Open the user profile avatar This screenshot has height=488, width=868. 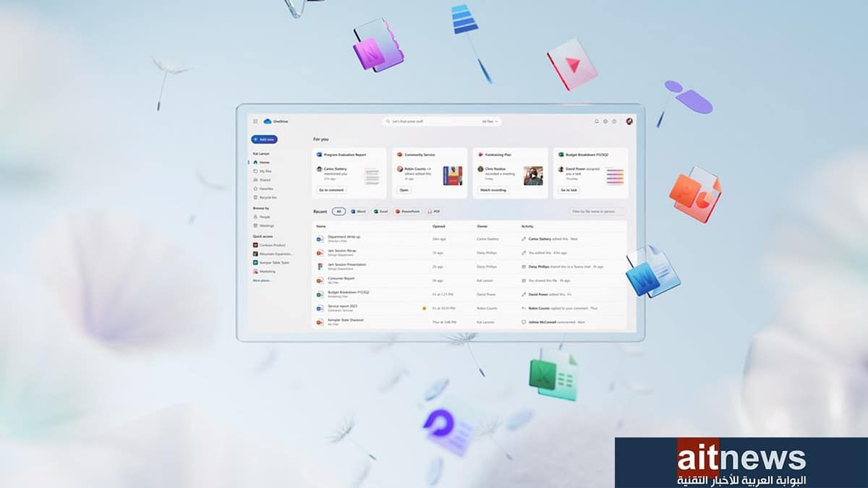tap(629, 121)
